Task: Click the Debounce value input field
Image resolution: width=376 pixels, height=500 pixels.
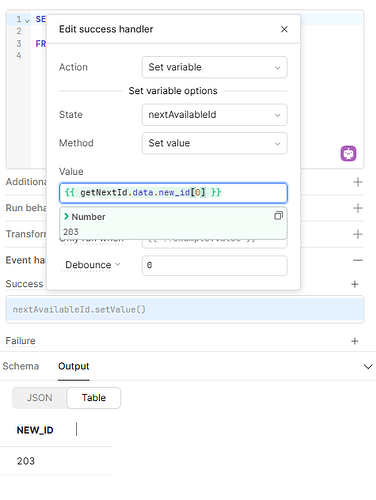Action: 214,265
